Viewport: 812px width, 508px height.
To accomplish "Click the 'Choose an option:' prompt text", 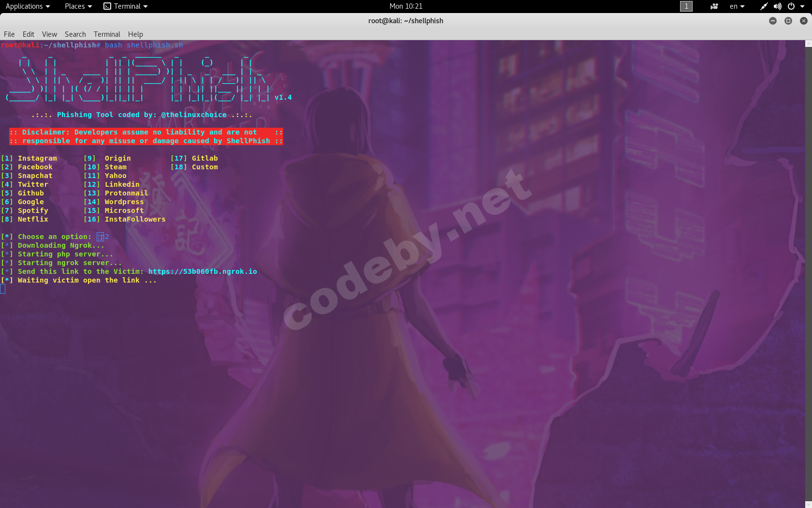I will click(x=55, y=237).
